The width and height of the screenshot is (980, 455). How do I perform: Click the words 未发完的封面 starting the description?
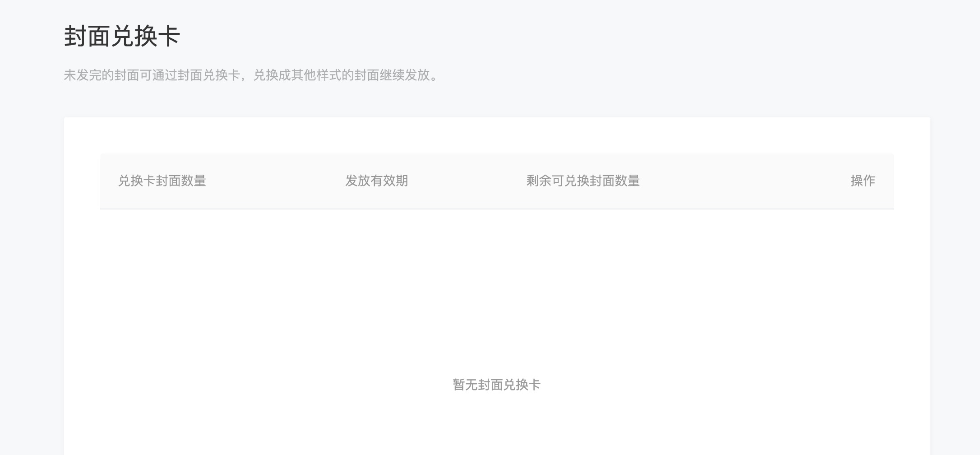(102, 75)
